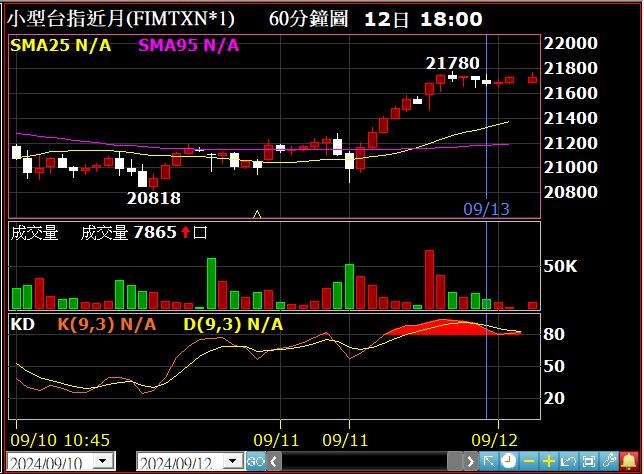Click the small triangle marker below price chart

pyautogui.click(x=258, y=213)
